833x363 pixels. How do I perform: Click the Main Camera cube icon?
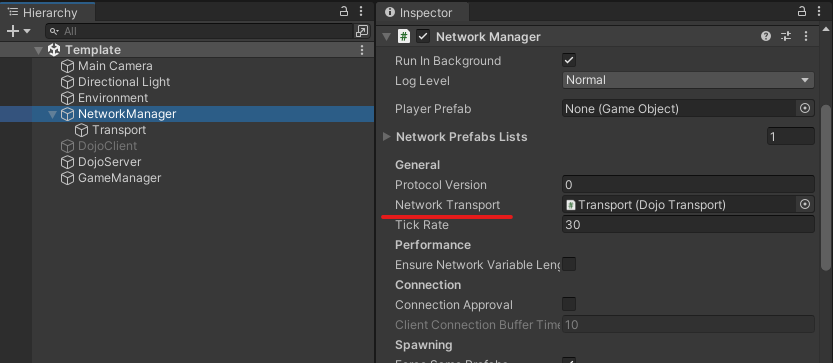[67, 66]
